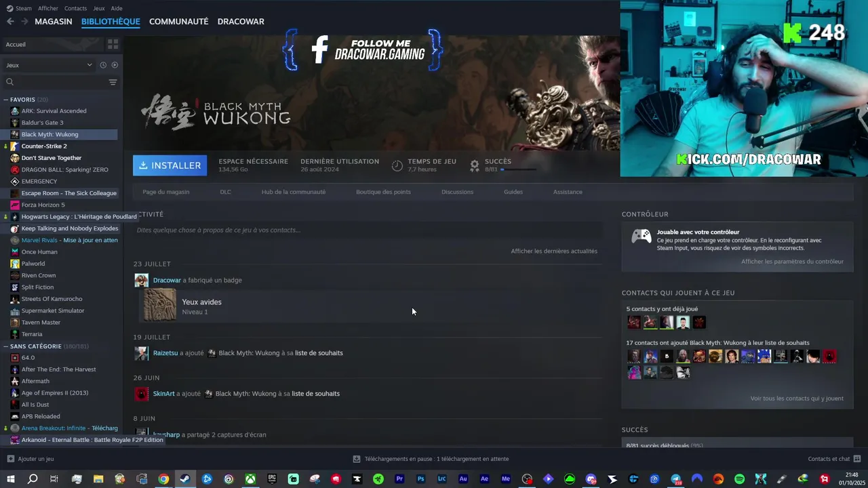
Task: Open the Jeux menu in menu bar
Action: point(99,8)
